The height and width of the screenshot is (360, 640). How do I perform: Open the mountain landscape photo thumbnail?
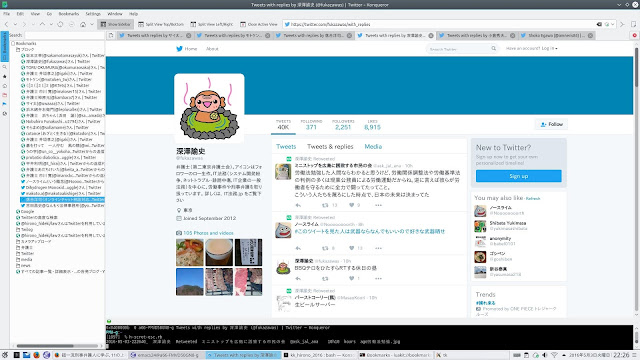[x=190, y=282]
